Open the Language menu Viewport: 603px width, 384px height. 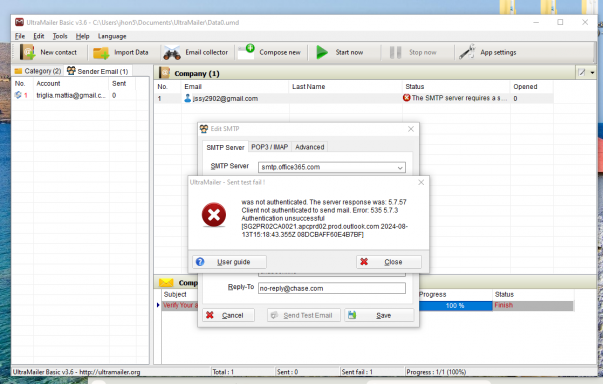112,36
